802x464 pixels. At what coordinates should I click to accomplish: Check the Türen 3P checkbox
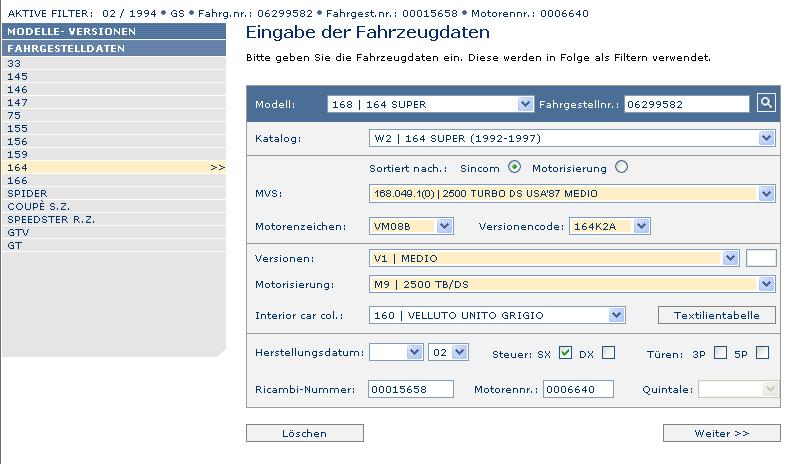[720, 353]
